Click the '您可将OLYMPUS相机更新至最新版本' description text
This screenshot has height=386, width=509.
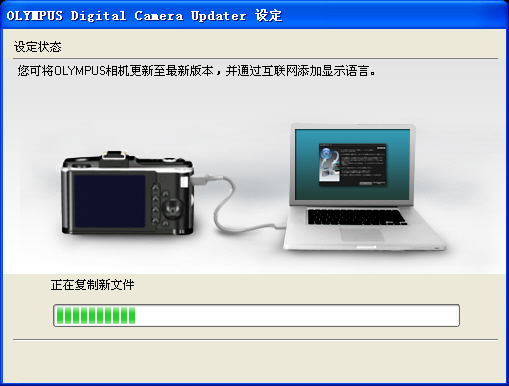click(196, 71)
